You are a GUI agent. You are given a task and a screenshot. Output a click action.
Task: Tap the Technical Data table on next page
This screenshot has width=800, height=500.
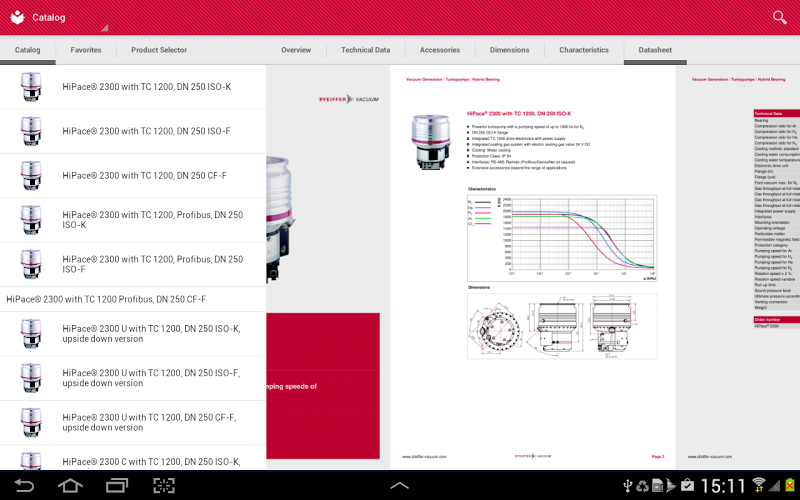[777, 209]
